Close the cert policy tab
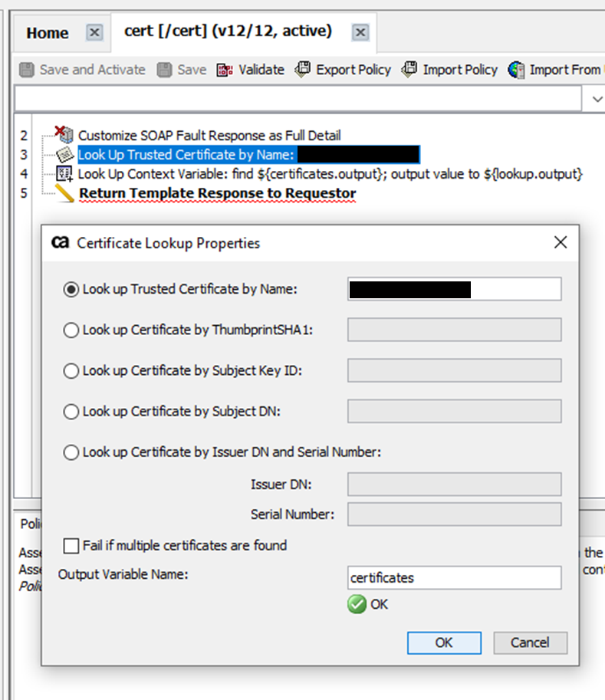The height and width of the screenshot is (700, 605). point(360,32)
